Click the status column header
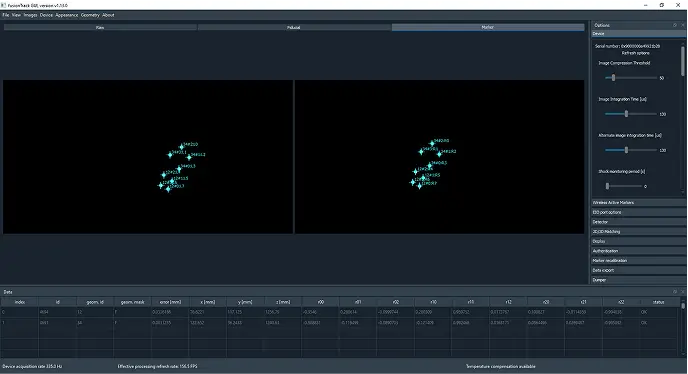This screenshot has height=374, width=688. click(658, 302)
